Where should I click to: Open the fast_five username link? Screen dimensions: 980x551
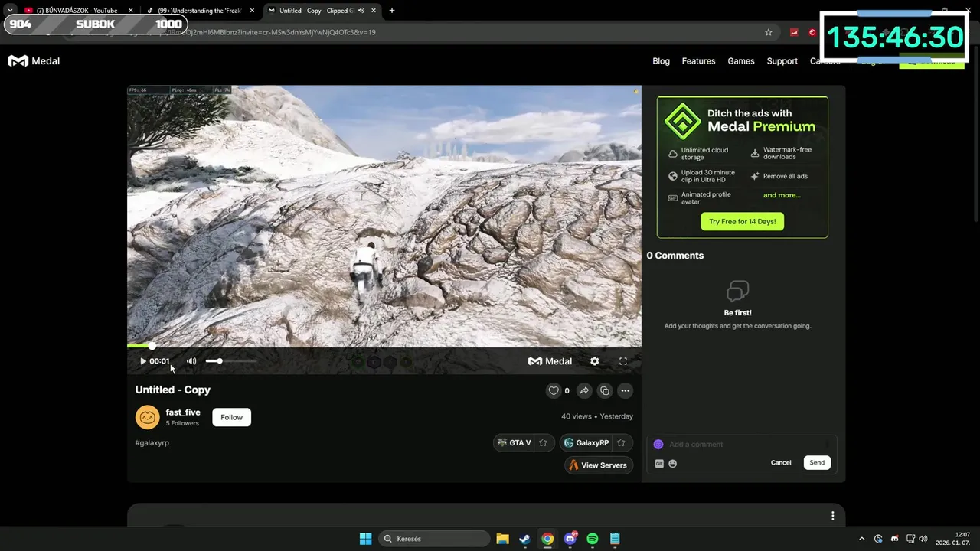click(x=183, y=412)
